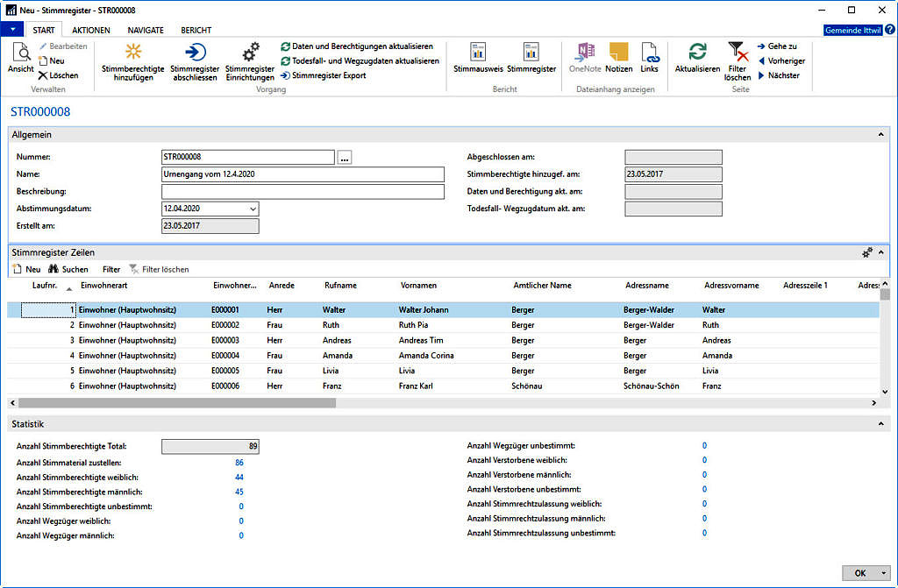Open Stimmregister Einrichtungen gears icon
Image resolution: width=898 pixels, height=588 pixels.
click(250, 52)
